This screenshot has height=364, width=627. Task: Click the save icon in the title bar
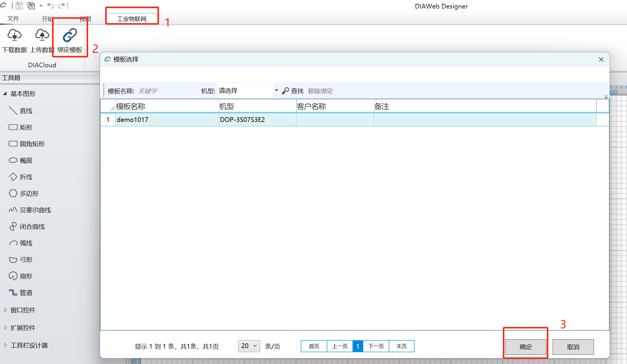(x=19, y=6)
